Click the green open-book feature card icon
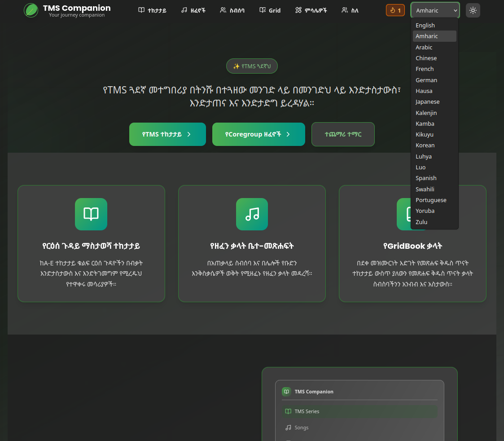Screen dimensions: 504x441 (x=91, y=214)
